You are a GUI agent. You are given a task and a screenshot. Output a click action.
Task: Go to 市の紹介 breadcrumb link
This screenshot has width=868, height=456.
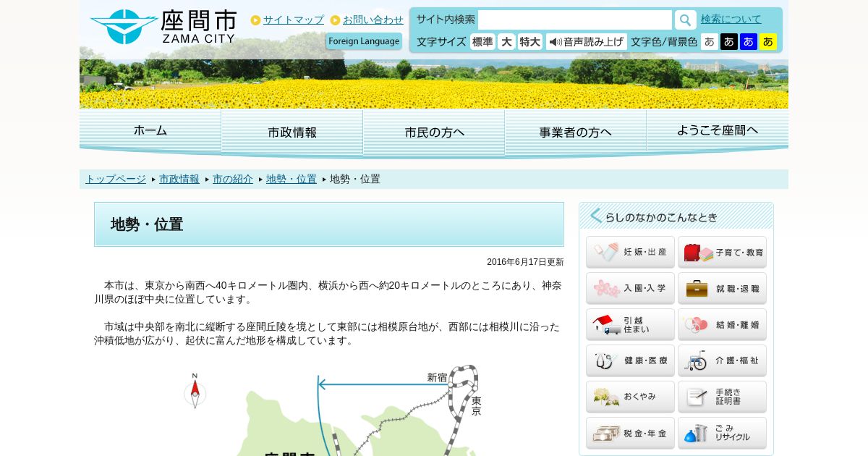(x=233, y=179)
